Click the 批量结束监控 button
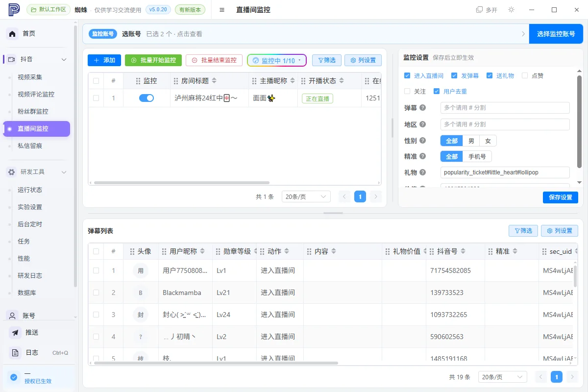 [214, 60]
